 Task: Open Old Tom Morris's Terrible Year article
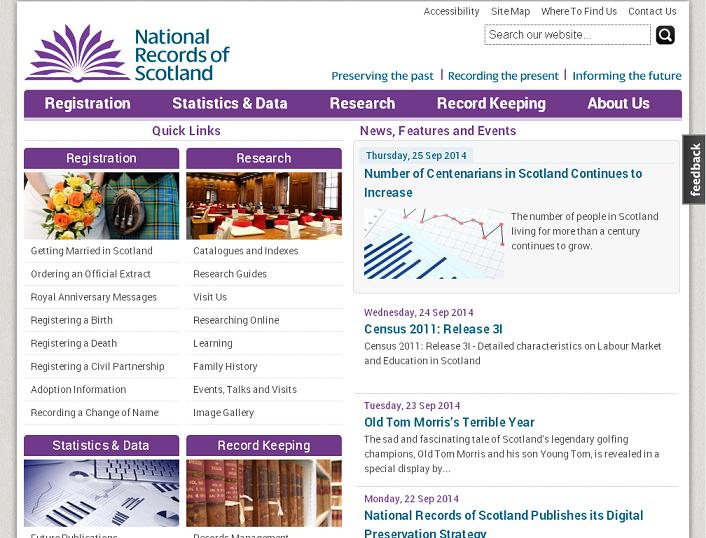pos(449,422)
